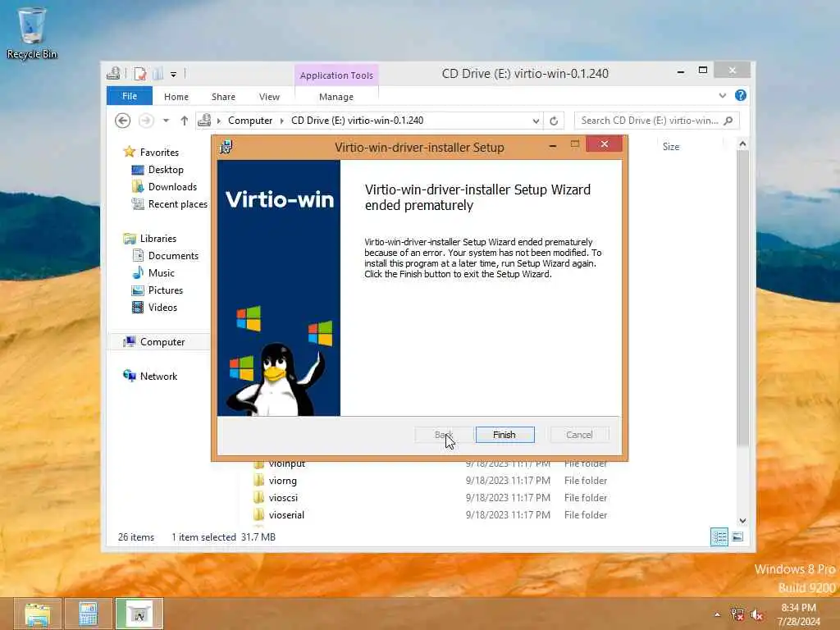Click the vertical scrollbar thumb in Explorer

point(742,298)
